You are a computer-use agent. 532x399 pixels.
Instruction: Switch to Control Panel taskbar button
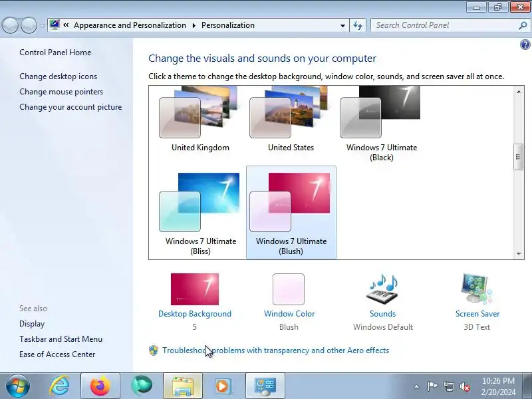click(265, 386)
